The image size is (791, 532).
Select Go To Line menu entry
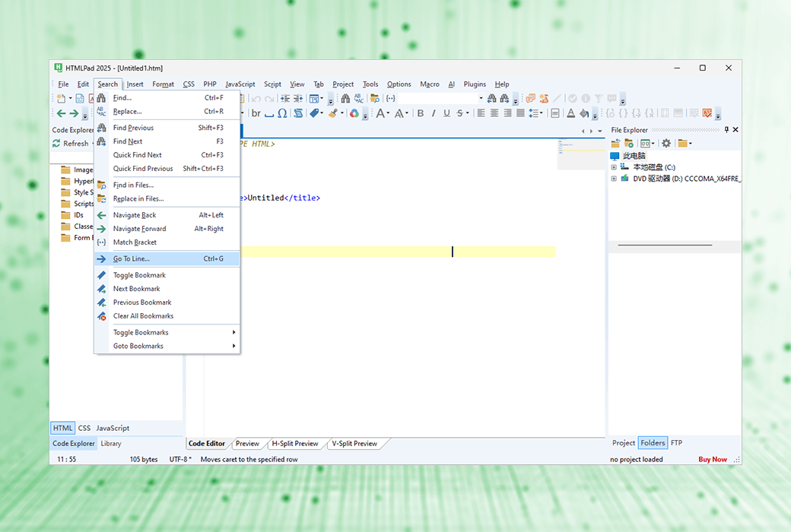[167, 258]
